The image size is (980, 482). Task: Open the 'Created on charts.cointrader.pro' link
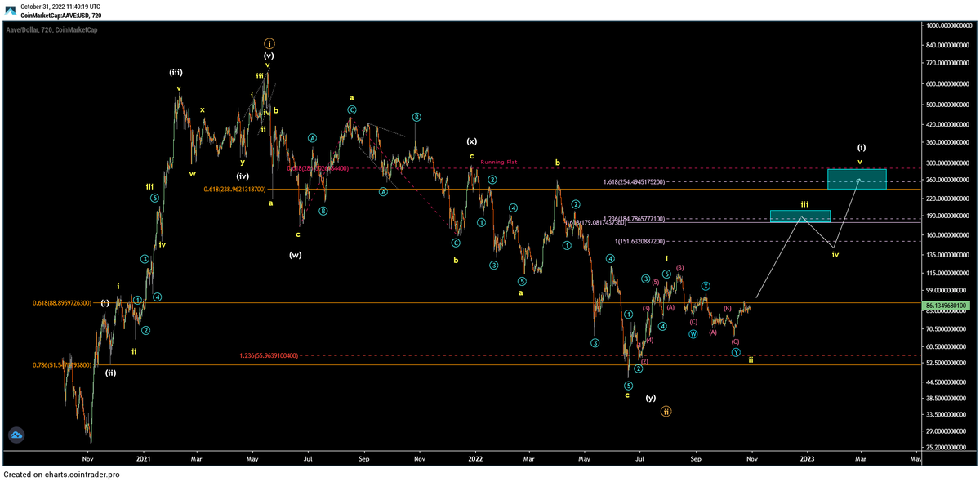click(62, 475)
